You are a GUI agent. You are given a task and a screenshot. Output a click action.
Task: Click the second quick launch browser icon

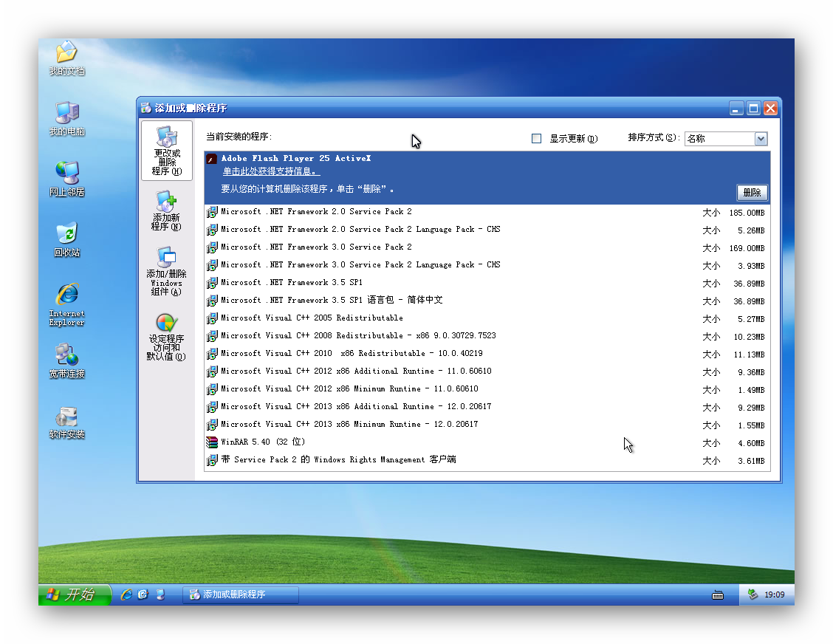click(143, 595)
